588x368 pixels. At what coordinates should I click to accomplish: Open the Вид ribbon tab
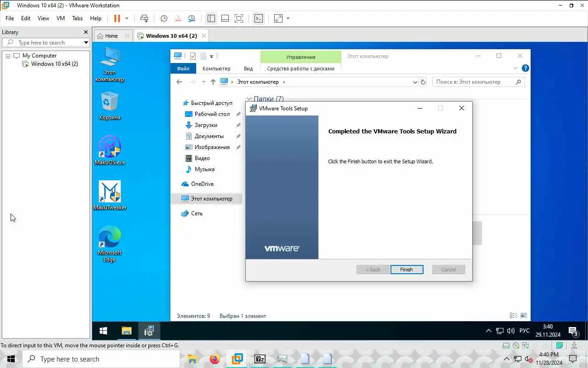pyautogui.click(x=248, y=69)
